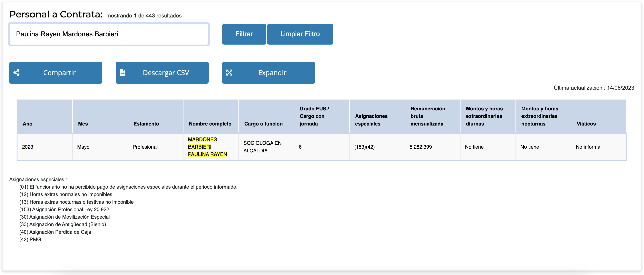
Task: Click the Expandir button label
Action: click(x=272, y=73)
